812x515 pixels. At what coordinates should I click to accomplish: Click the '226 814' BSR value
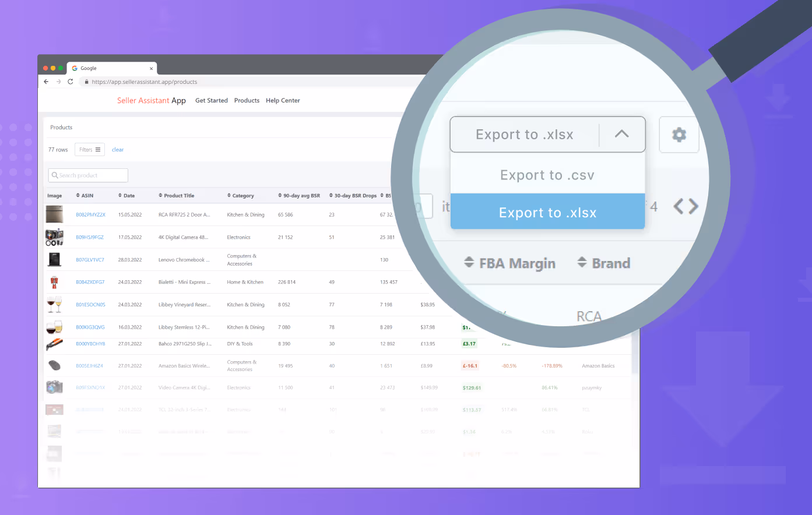tap(287, 282)
